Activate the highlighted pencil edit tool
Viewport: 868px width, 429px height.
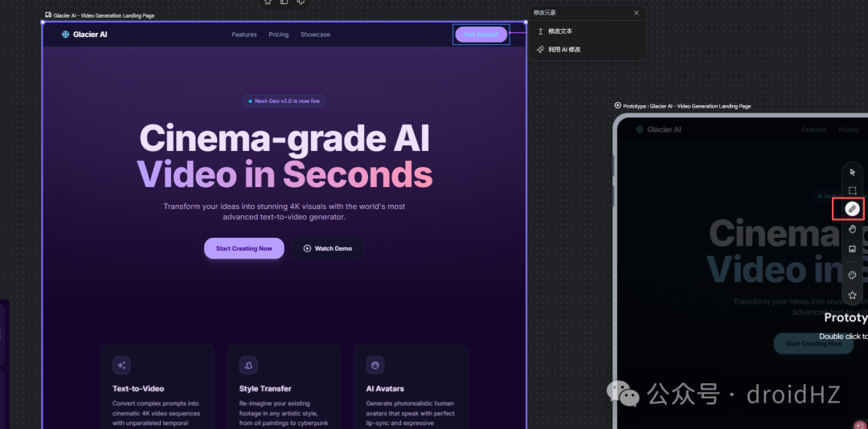pyautogui.click(x=852, y=209)
